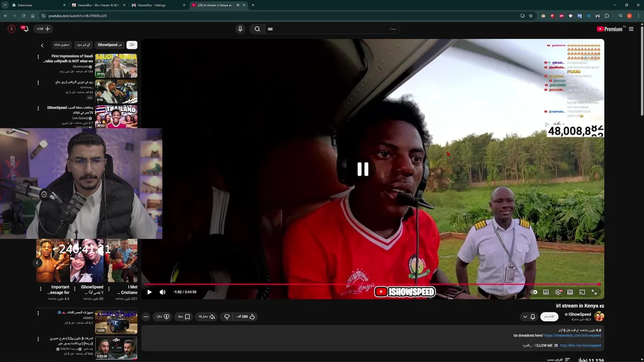Open the 13:00 car video thumbnail

pos(116,322)
